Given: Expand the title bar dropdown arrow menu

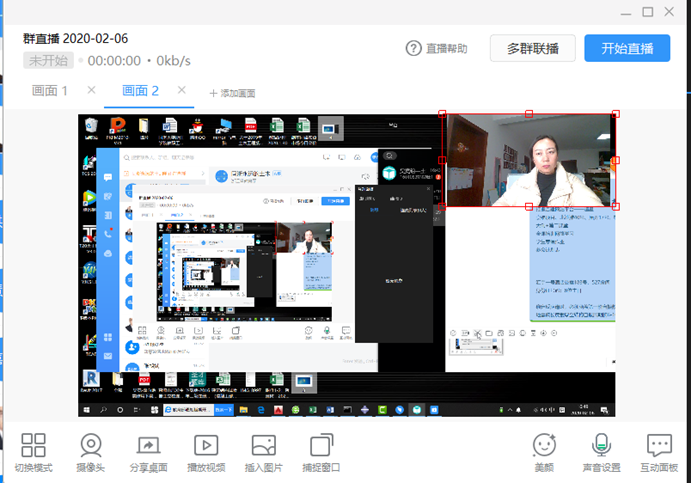Looking at the screenshot, I should pos(625,12).
